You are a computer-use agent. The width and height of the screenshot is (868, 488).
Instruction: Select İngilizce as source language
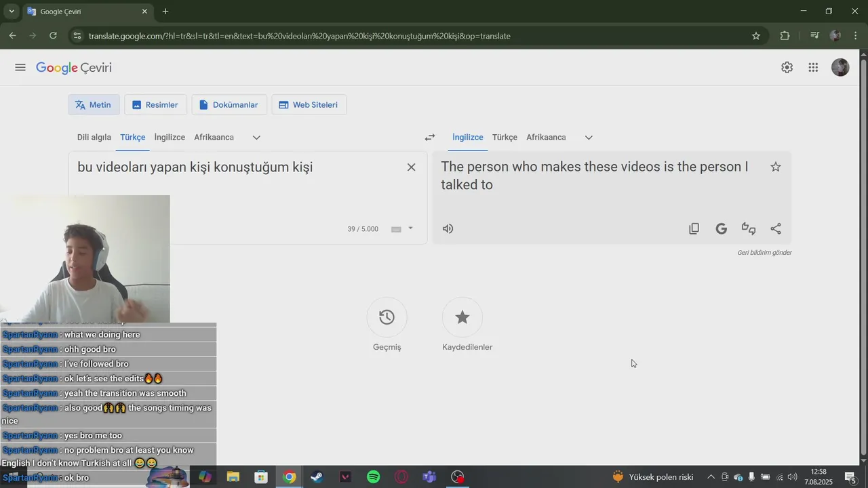(170, 138)
